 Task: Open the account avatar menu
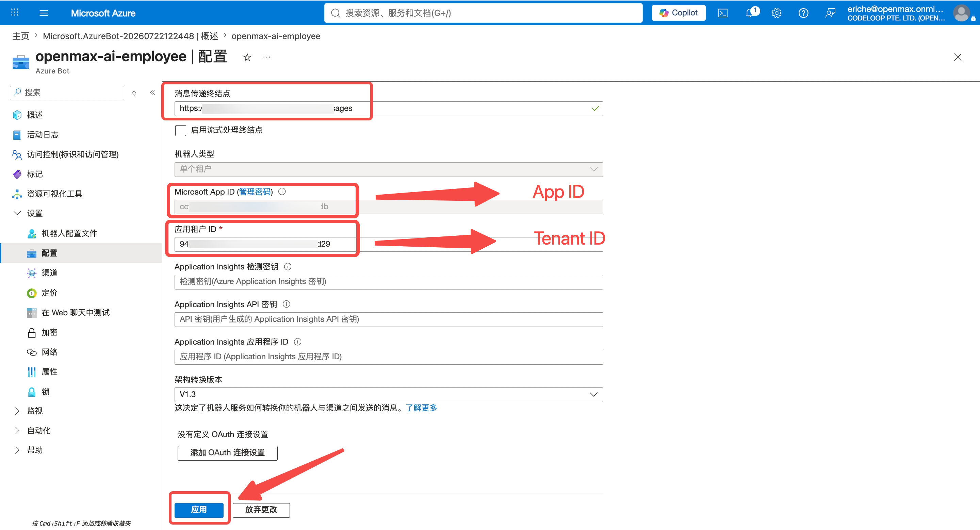pos(962,13)
